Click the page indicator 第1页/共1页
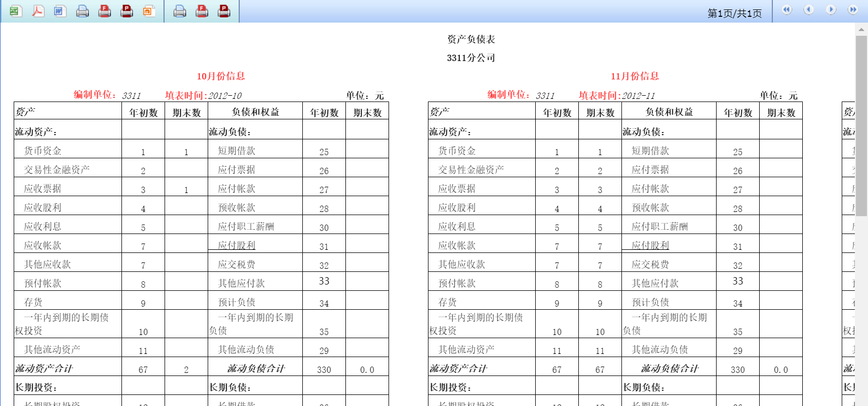This screenshot has height=406, width=868. (x=734, y=13)
